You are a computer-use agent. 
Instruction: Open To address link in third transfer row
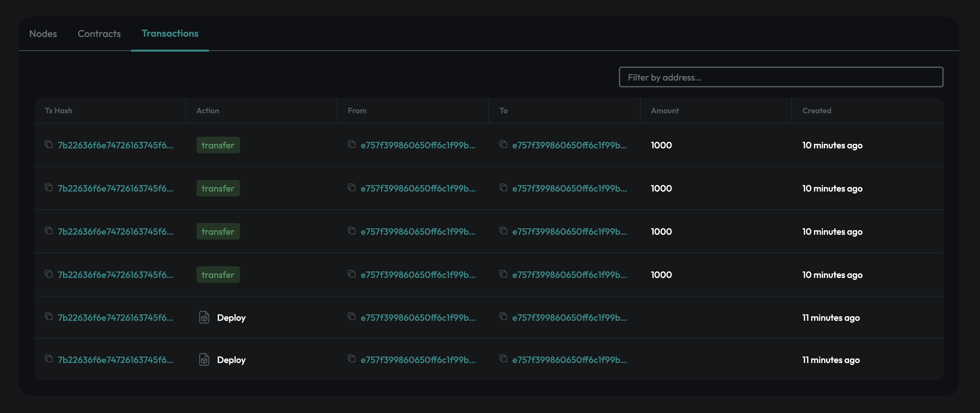click(570, 232)
